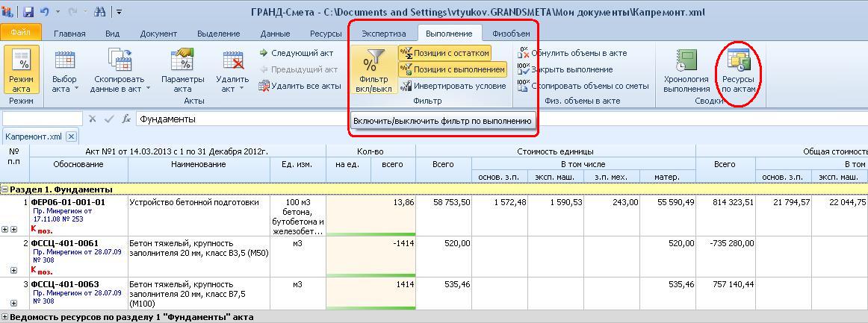Toggle Инвертировать условие filter option
The height and width of the screenshot is (323, 868).
453,86
